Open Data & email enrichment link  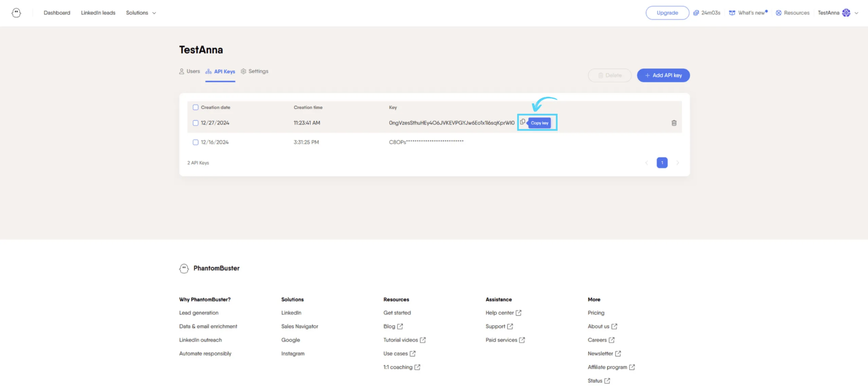coord(208,326)
